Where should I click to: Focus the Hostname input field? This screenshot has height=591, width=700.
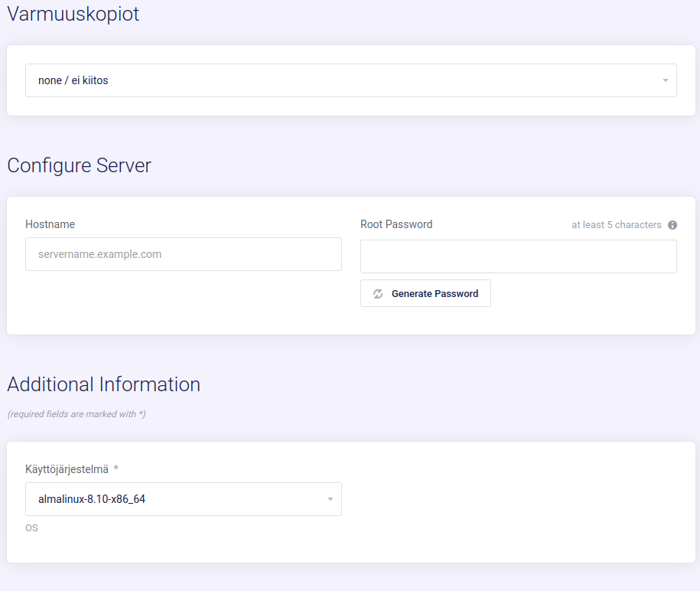point(183,254)
